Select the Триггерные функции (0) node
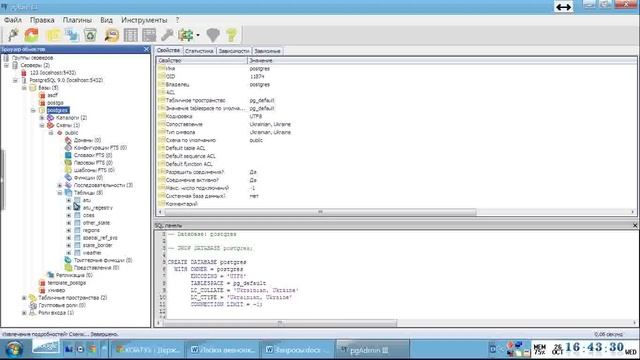The width and height of the screenshot is (640, 360). (103, 260)
